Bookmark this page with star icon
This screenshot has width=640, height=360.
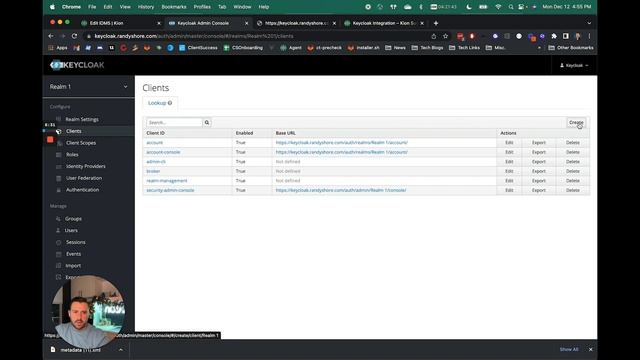(x=445, y=36)
